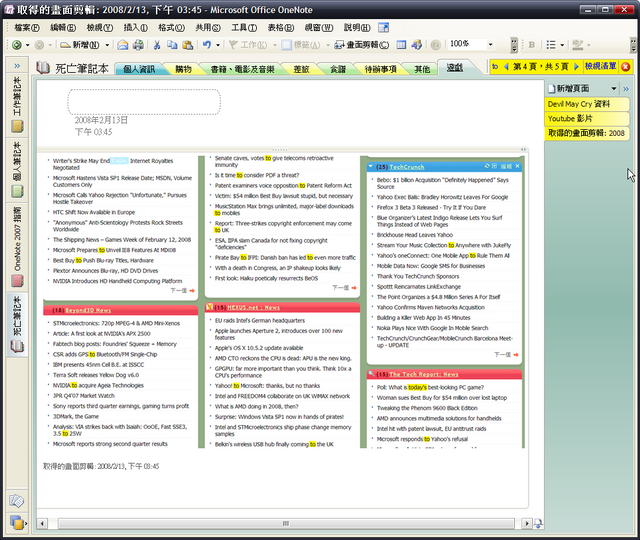Click the icon right of the full page view icon
The height and width of the screenshot is (540, 640).
click(416, 45)
